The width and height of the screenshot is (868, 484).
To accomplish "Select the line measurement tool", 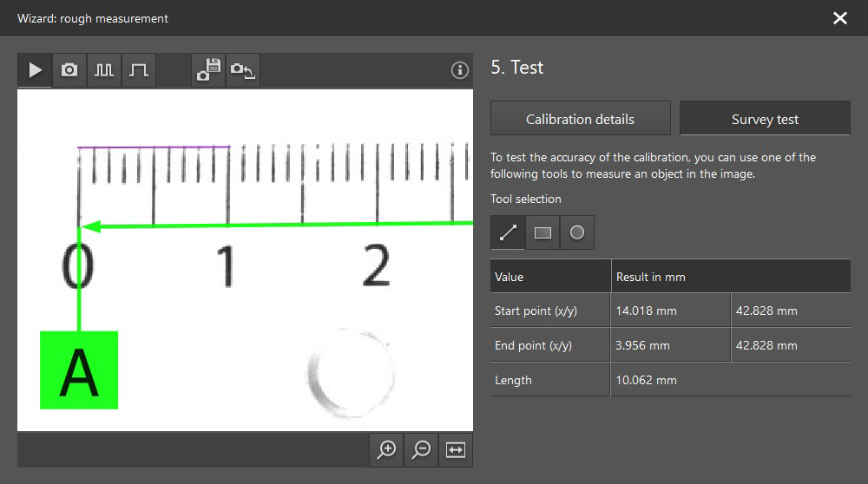I will click(x=508, y=232).
